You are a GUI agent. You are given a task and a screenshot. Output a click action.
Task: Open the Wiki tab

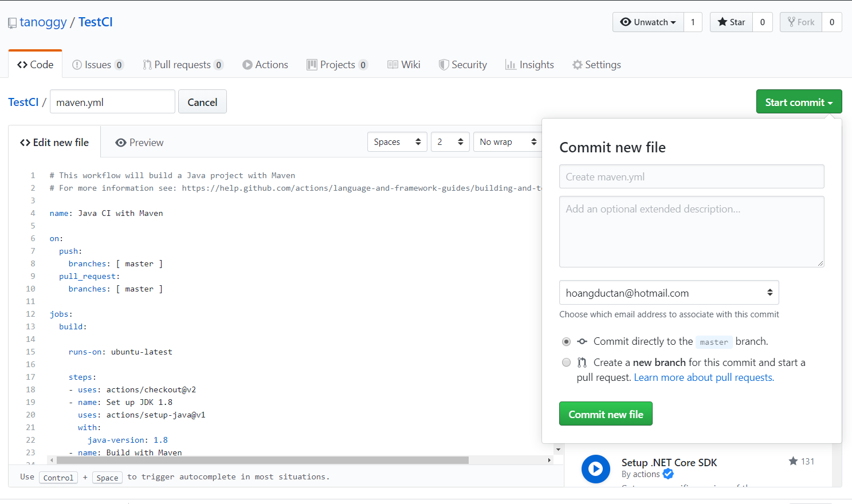[x=404, y=65]
